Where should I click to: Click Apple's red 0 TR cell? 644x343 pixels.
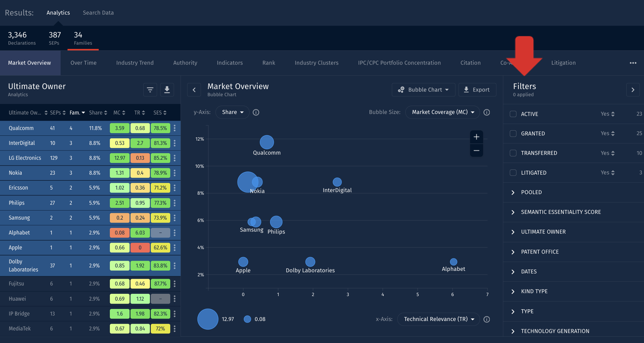coord(140,248)
